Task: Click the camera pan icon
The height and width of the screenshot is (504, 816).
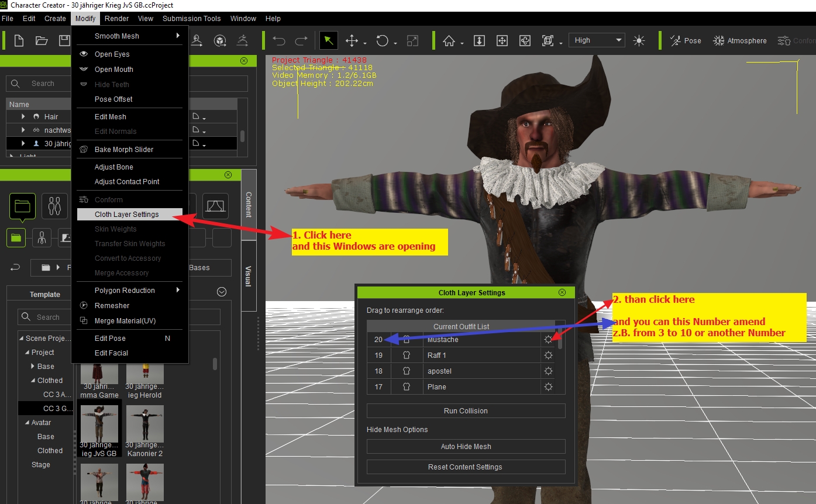Action: click(x=502, y=40)
